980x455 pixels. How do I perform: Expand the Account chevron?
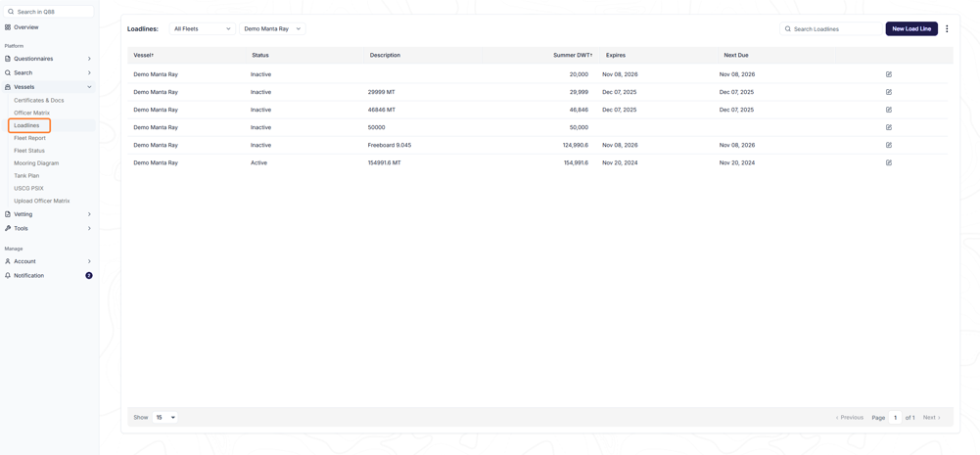tap(89, 261)
